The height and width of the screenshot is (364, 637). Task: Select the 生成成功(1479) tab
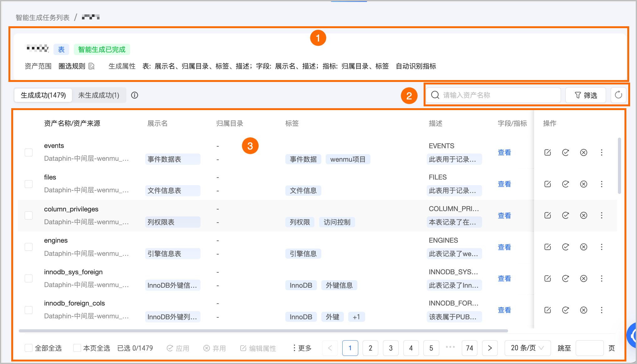tap(43, 95)
